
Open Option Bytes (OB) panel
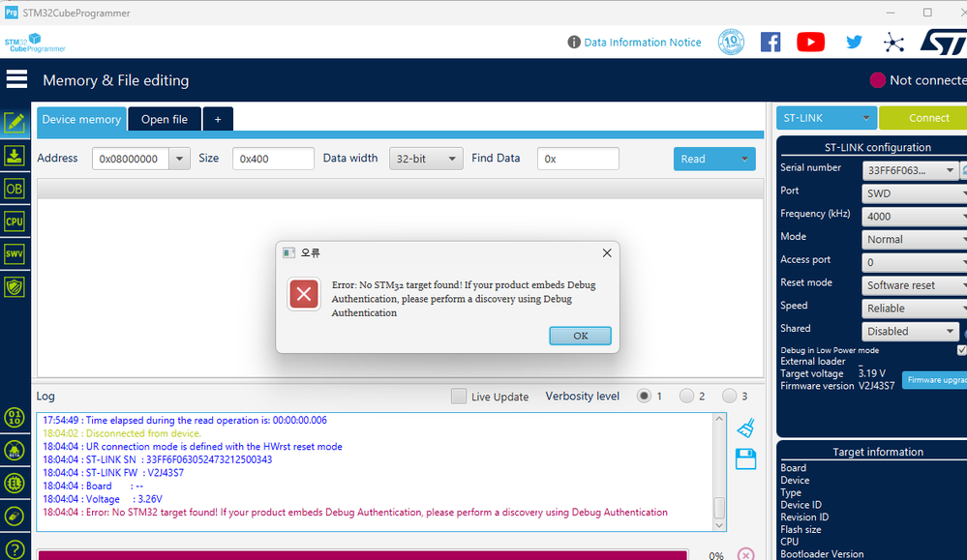click(15, 189)
